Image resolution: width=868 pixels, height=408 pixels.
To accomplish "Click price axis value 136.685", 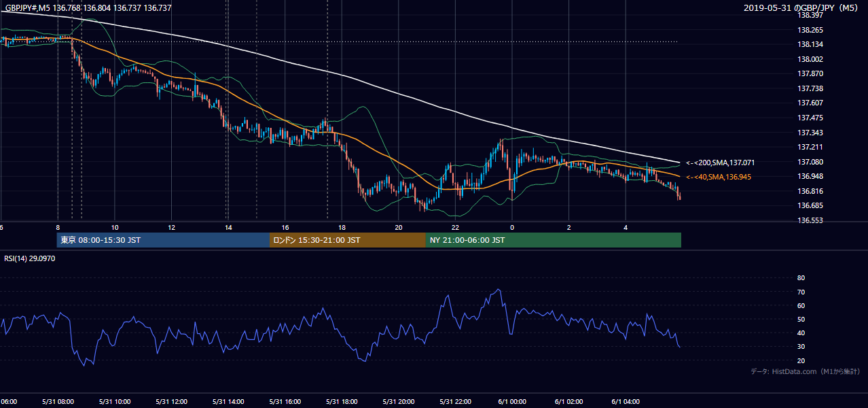I will coord(810,205).
